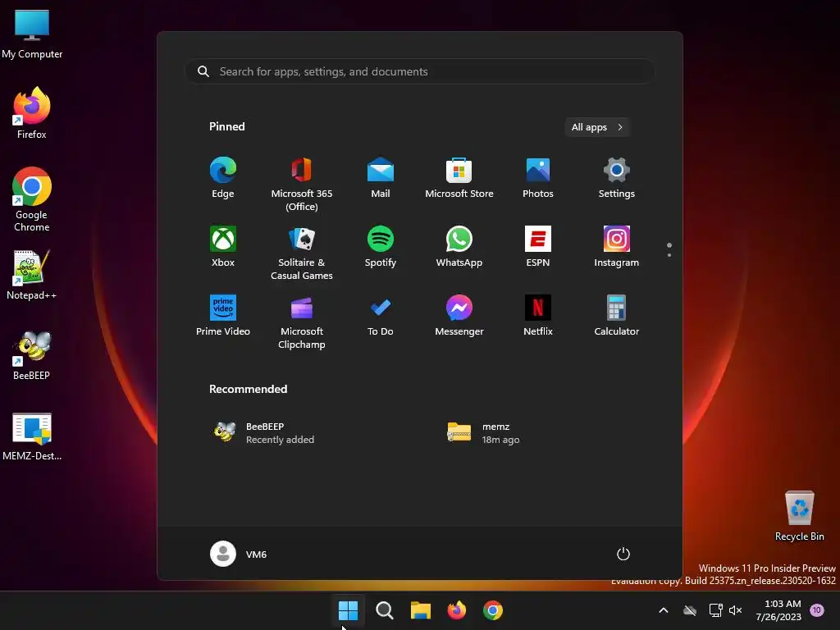Open Microsoft Store
This screenshot has height=630, width=840.
pyautogui.click(x=459, y=178)
